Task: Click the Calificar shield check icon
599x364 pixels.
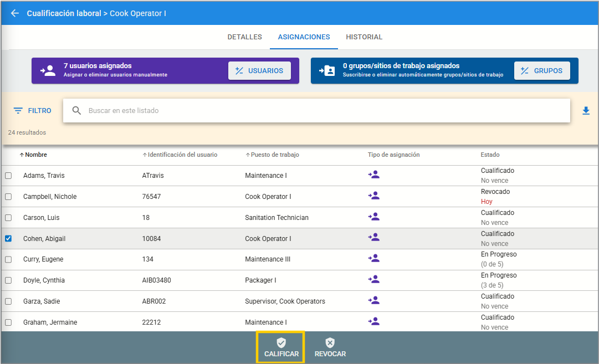Action: tap(281, 343)
